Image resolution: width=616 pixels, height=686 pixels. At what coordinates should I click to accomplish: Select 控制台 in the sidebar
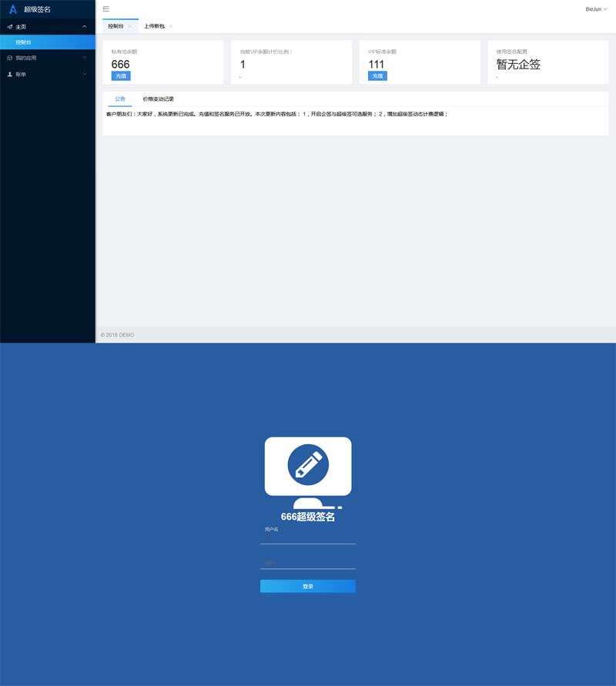[24, 42]
